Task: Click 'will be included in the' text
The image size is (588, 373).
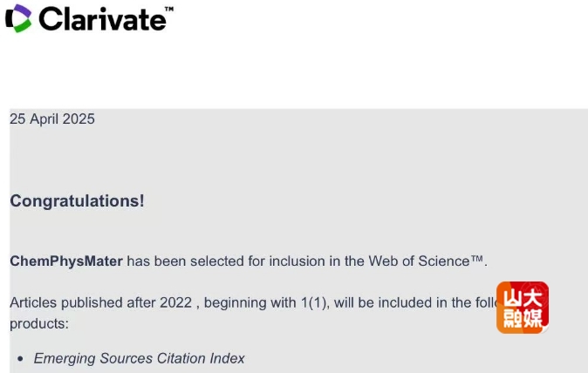Action: (400, 303)
